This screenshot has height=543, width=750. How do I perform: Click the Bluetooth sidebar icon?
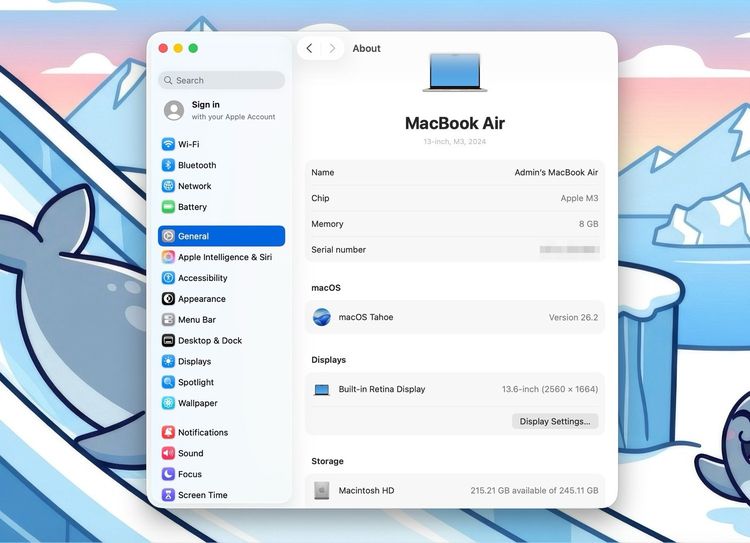[168, 165]
